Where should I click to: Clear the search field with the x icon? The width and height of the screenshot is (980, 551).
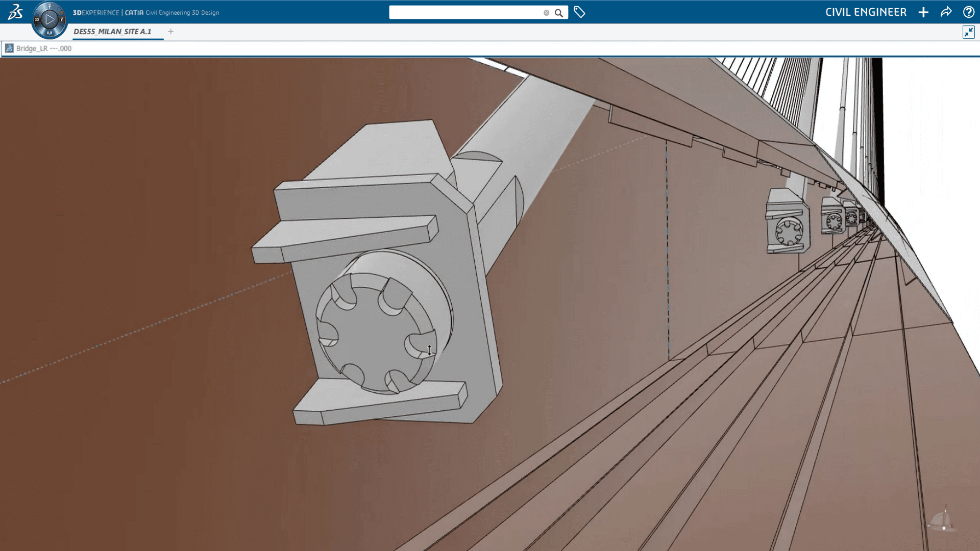[546, 13]
